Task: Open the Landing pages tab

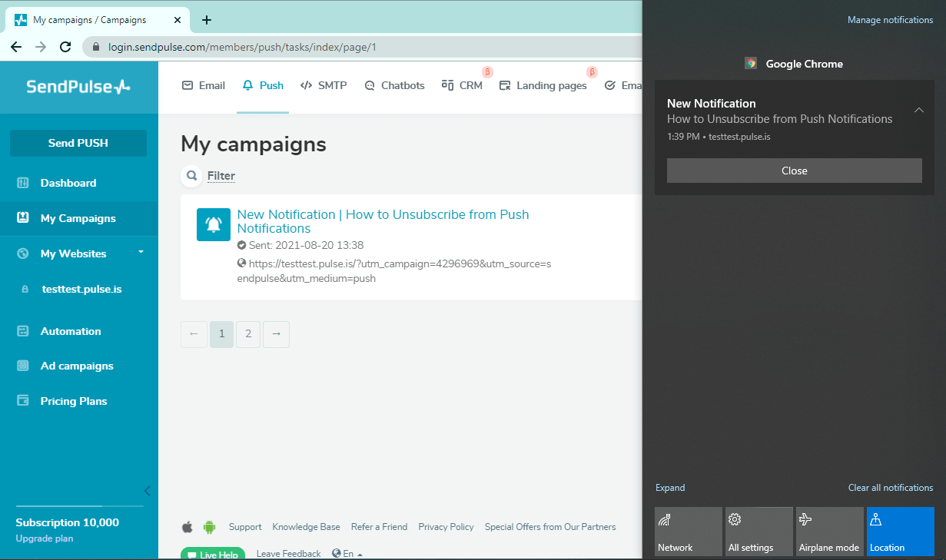Action: [x=543, y=85]
